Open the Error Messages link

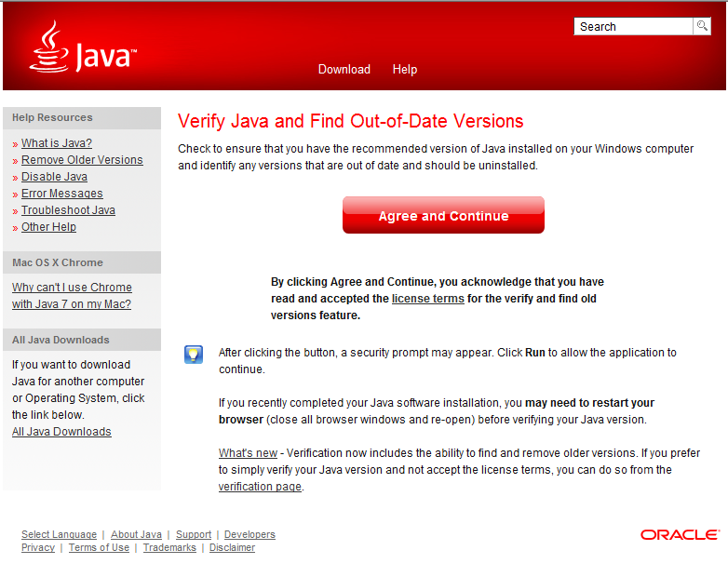pyautogui.click(x=62, y=193)
